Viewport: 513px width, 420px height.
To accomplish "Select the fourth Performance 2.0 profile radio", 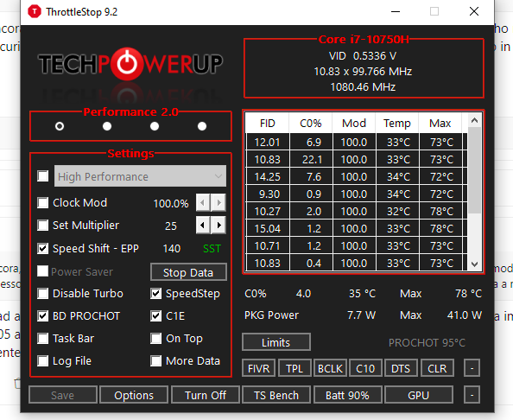I will (202, 126).
